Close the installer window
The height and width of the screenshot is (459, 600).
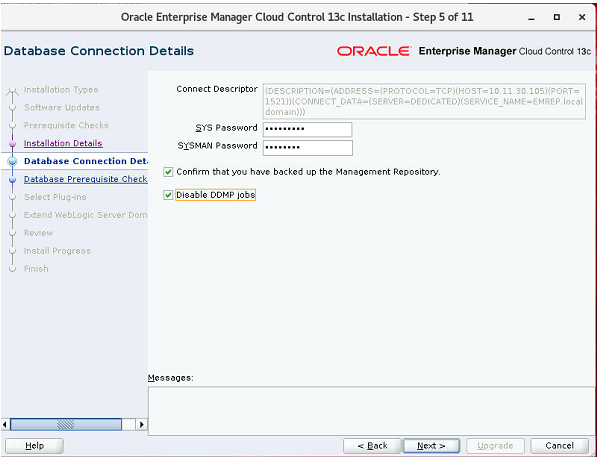(x=579, y=17)
